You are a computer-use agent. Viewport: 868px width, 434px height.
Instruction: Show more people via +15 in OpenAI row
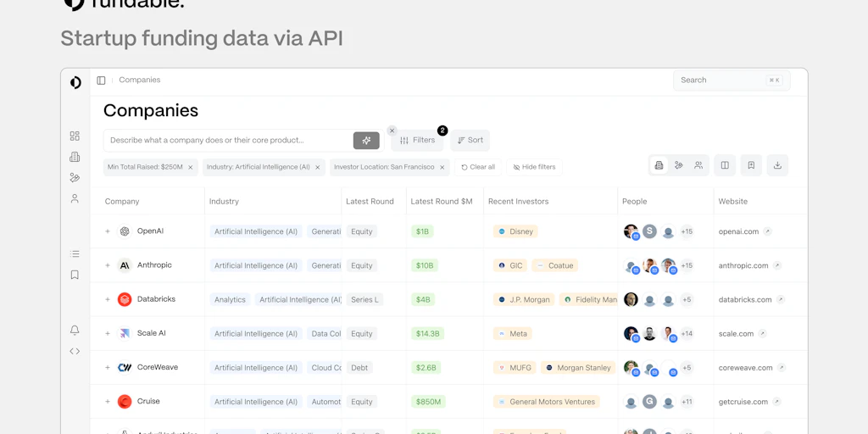pos(687,231)
